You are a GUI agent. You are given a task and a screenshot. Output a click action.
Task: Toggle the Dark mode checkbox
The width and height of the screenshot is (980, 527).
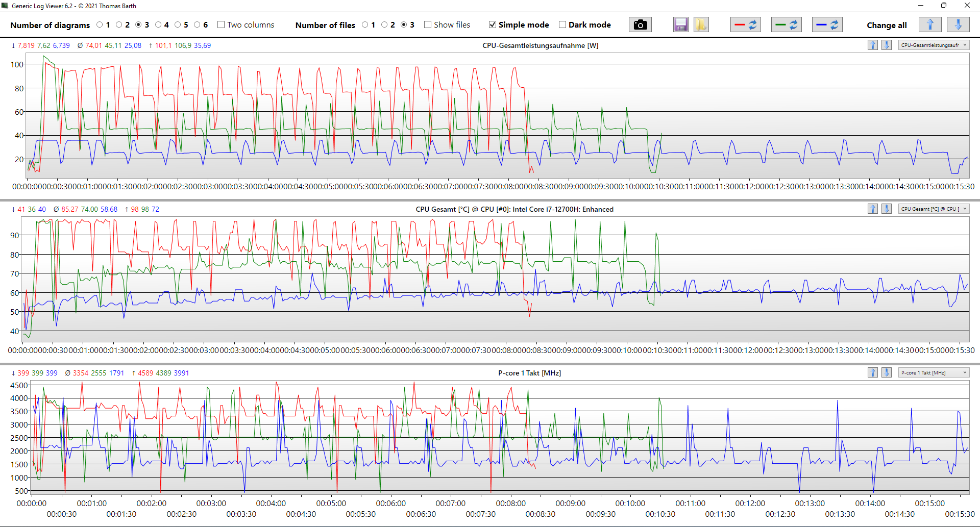pyautogui.click(x=562, y=24)
